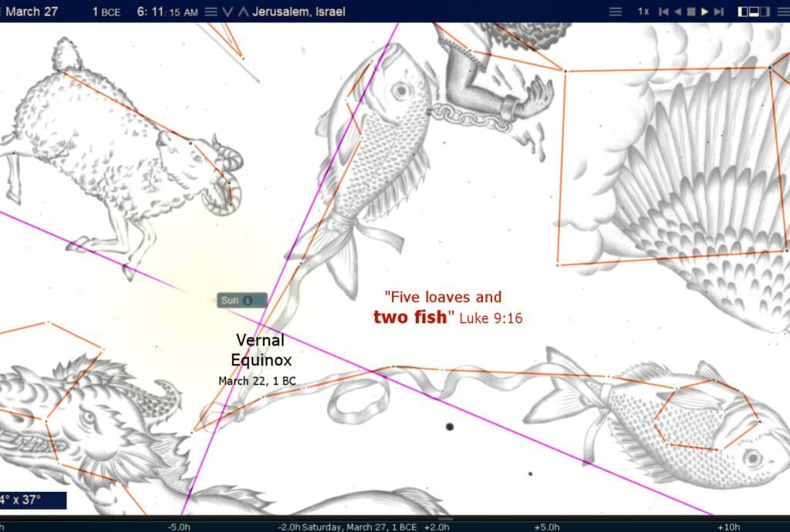This screenshot has height=532, width=790.
Task: Step time down with the V arrow
Action: tap(227, 12)
